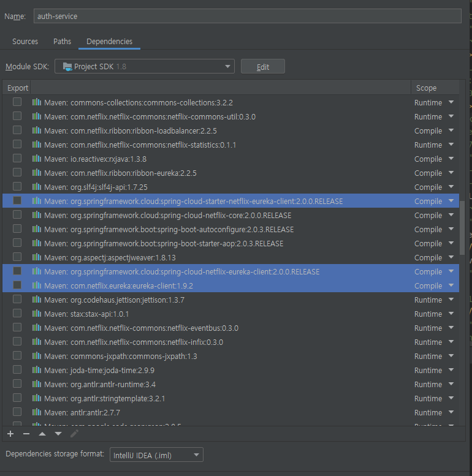
Task: Click library icon of commons-jxpath:1.3 row
Action: coord(37,356)
